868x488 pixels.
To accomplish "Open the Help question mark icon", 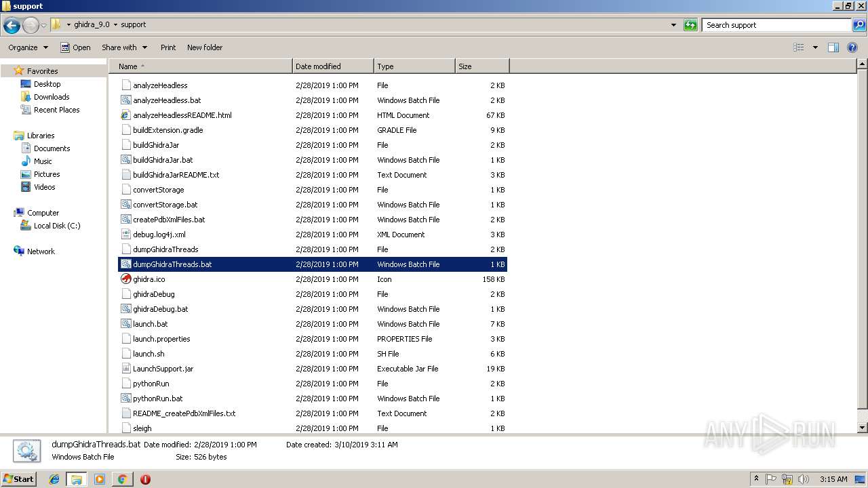I will 852,47.
